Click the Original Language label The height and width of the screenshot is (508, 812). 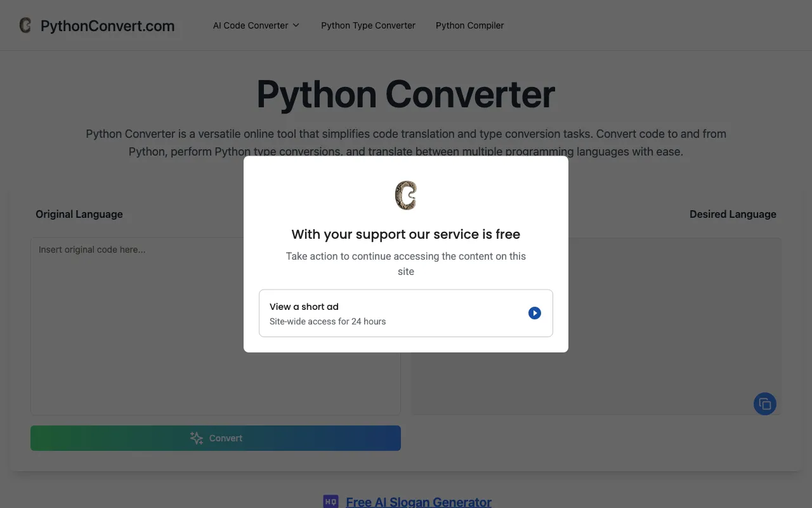click(x=79, y=214)
